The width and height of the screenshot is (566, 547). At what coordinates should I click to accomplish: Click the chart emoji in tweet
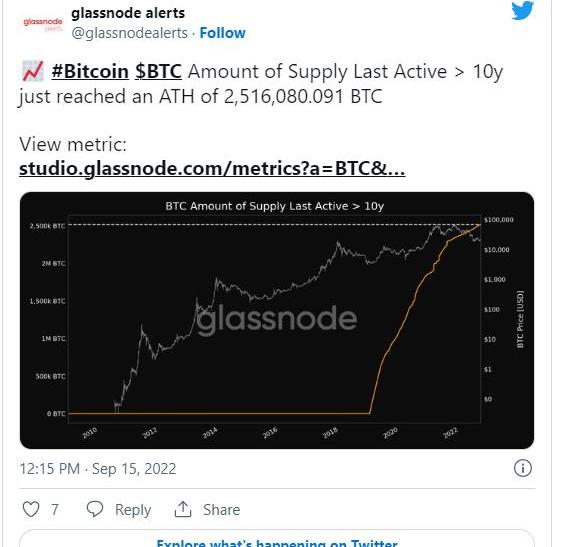click(x=32, y=71)
